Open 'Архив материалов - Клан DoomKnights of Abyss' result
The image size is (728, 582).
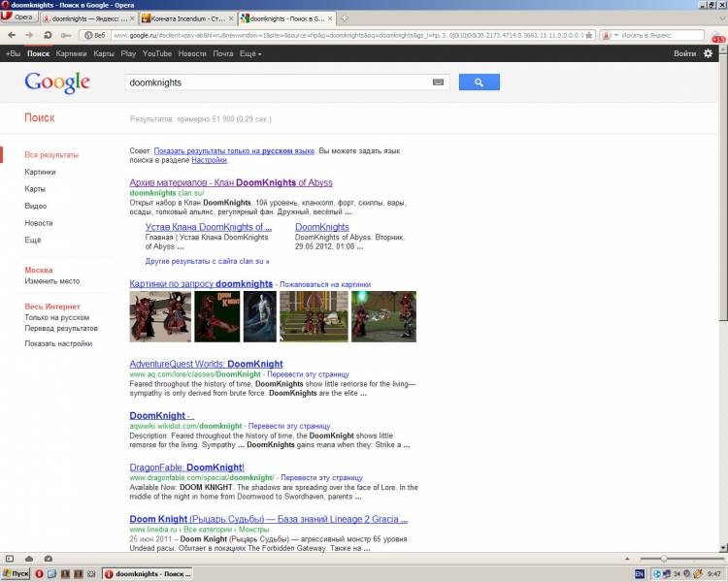[x=231, y=182]
